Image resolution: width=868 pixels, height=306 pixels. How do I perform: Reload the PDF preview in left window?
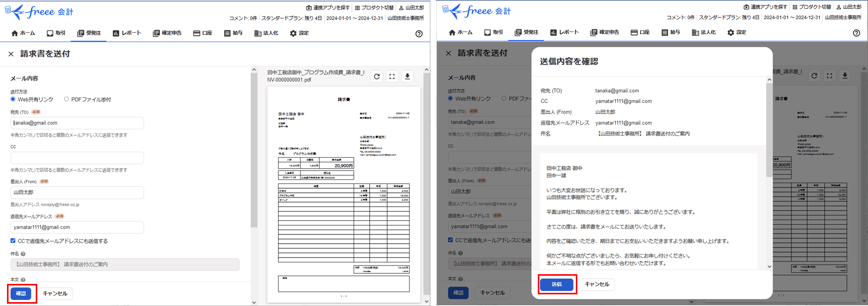click(x=377, y=76)
